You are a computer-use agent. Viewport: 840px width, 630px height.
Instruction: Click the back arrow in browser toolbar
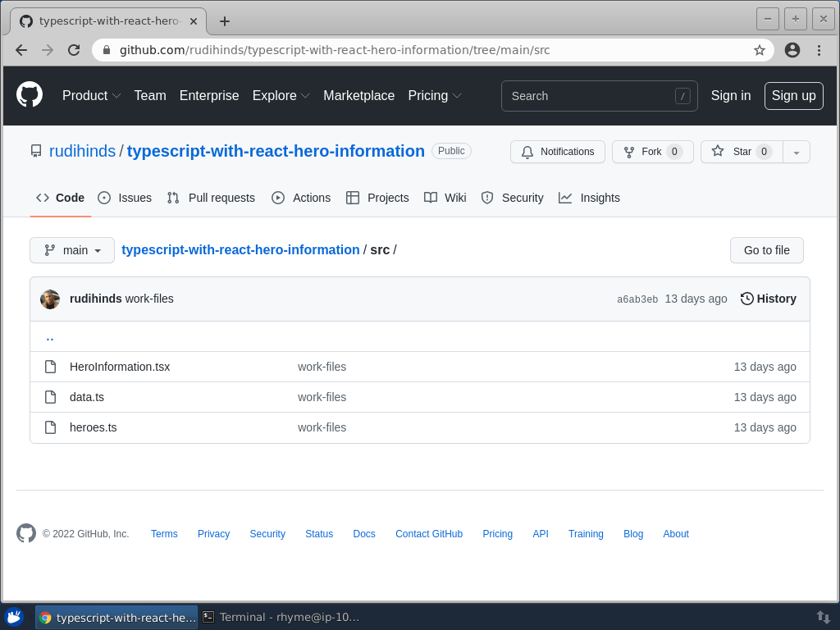[x=21, y=50]
